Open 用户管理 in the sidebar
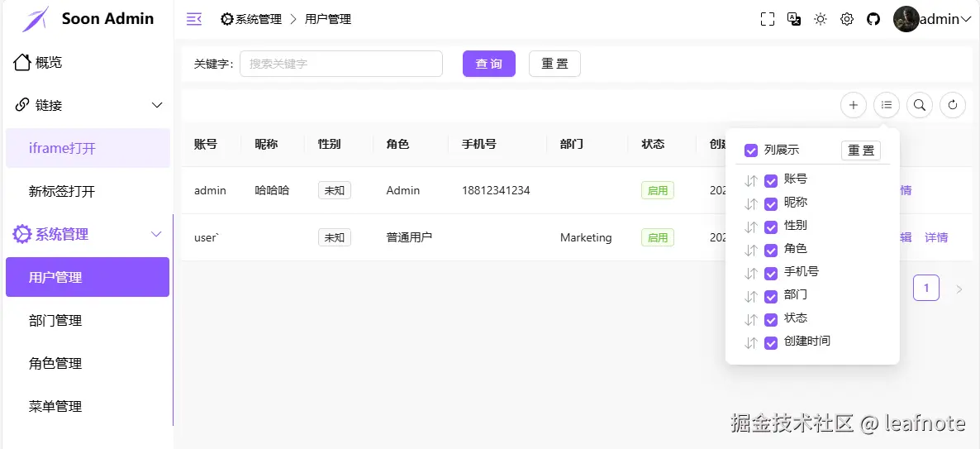Image resolution: width=980 pixels, height=449 pixels. [x=88, y=277]
